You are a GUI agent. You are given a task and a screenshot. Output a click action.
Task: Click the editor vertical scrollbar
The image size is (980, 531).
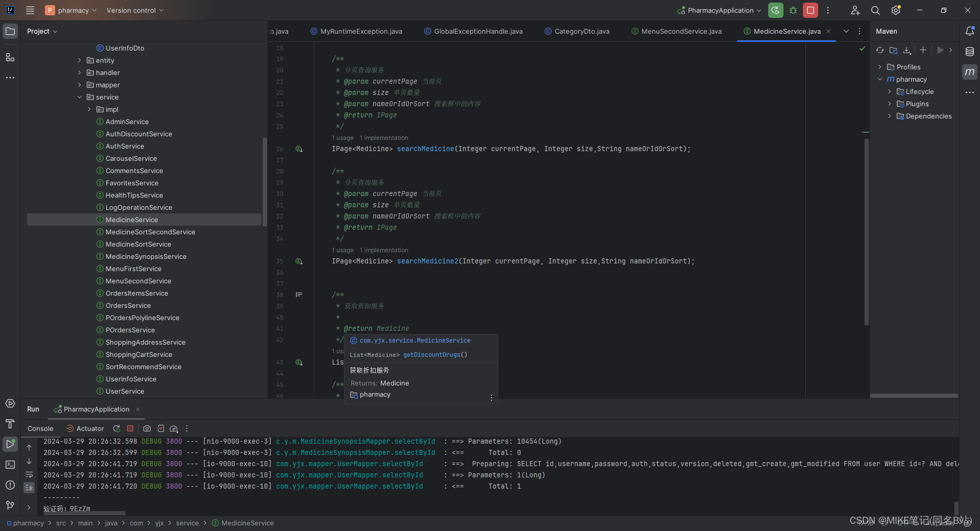pos(866,231)
